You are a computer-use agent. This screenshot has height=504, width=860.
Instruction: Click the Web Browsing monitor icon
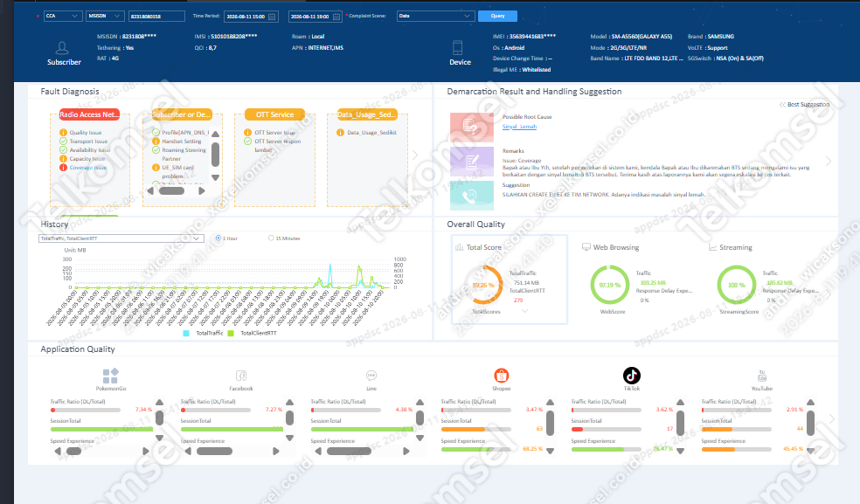pyautogui.click(x=586, y=247)
